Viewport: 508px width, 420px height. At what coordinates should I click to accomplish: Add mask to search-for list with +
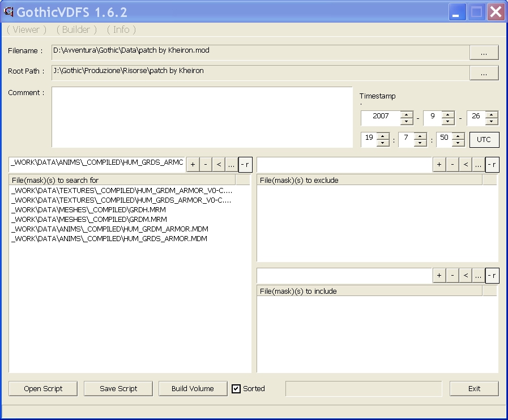[x=193, y=165]
